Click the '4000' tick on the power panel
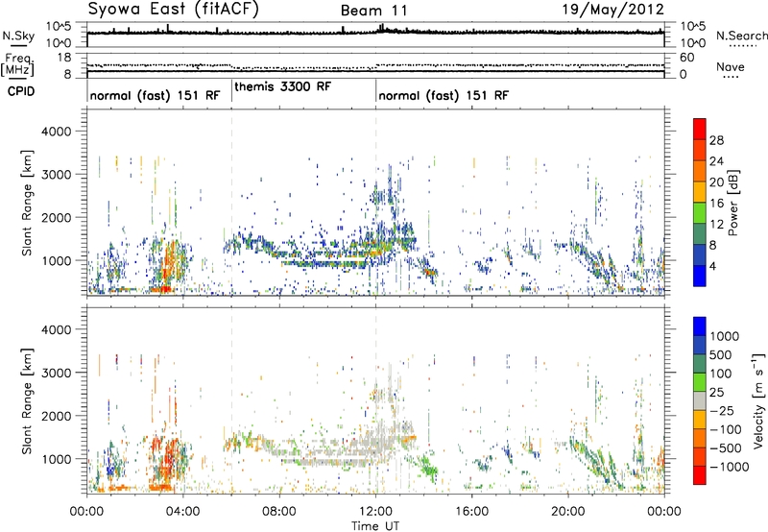Image resolution: width=768 pixels, height=532 pixels. pos(56,132)
